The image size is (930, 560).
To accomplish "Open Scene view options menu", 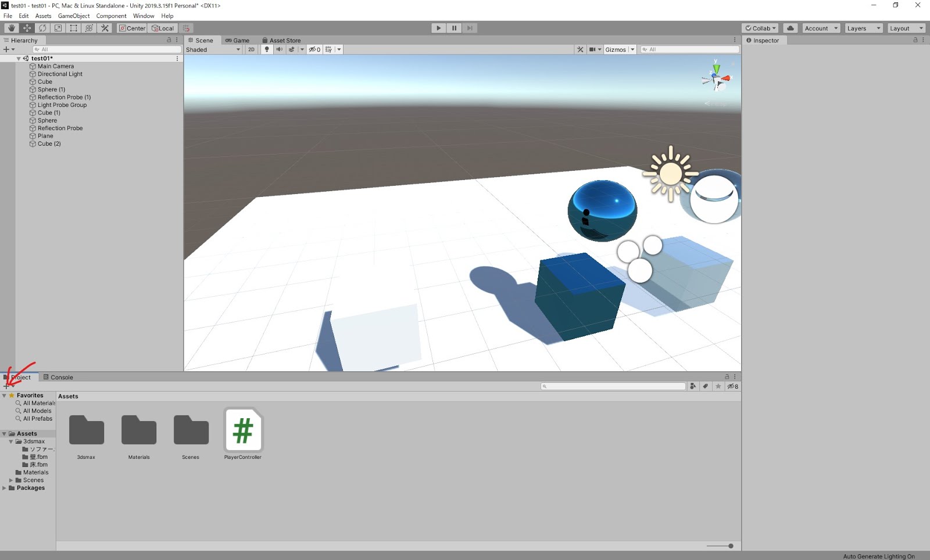I will pyautogui.click(x=735, y=40).
